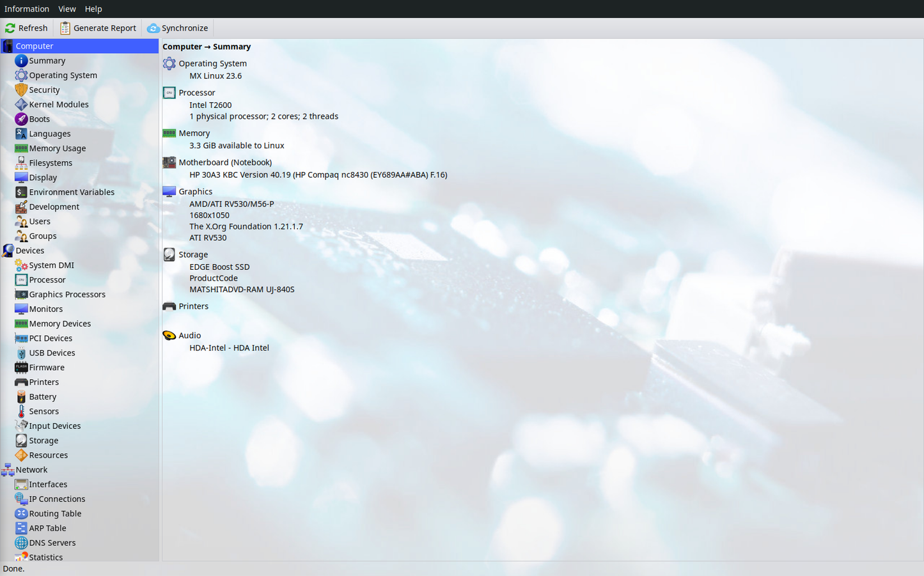
Task: Click 'HDA-Intel - HDA Intel' text
Action: 229,348
